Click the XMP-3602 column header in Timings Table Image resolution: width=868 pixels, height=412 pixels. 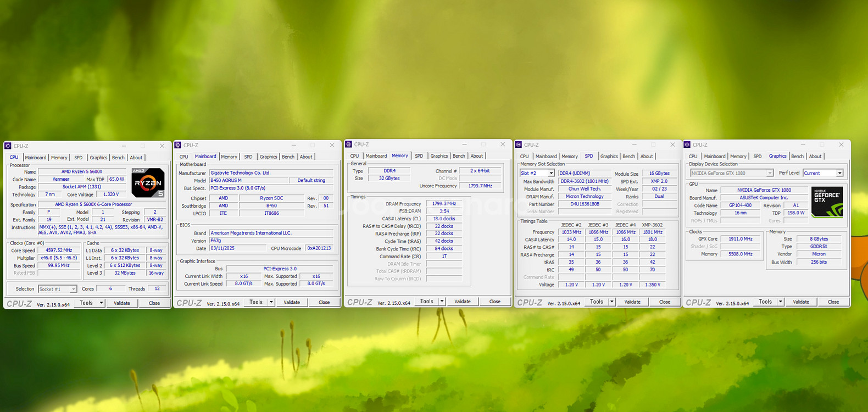[653, 225]
